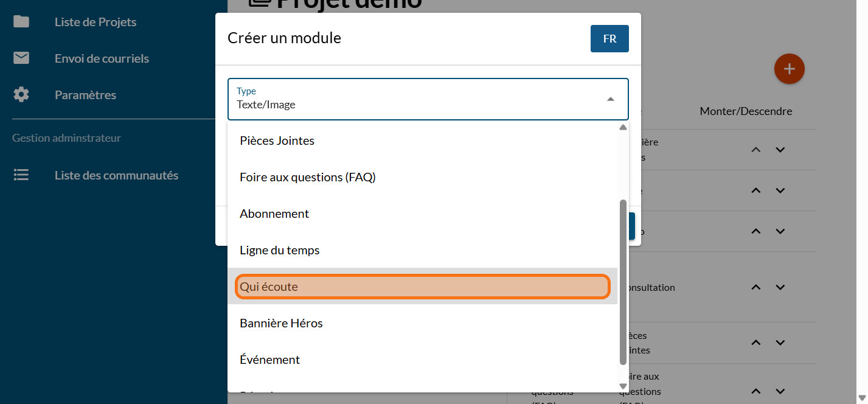Select Événement module type
This screenshot has width=868, height=404.
tap(270, 360)
